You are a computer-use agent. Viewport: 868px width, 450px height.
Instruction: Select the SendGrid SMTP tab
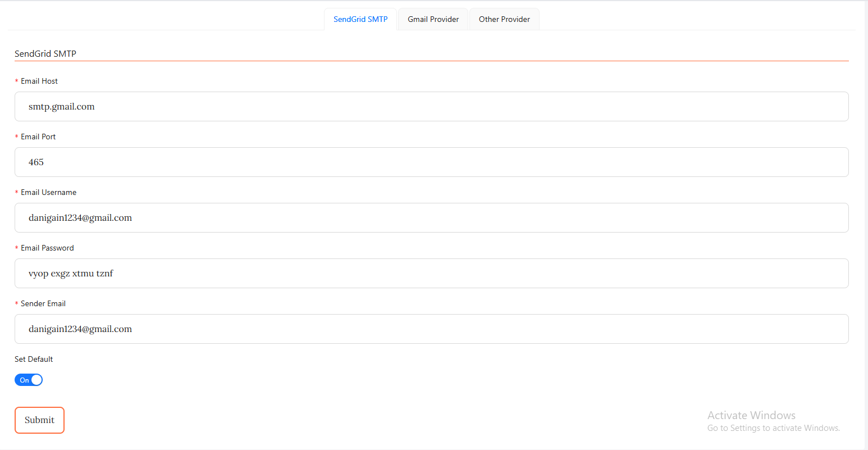(360, 19)
